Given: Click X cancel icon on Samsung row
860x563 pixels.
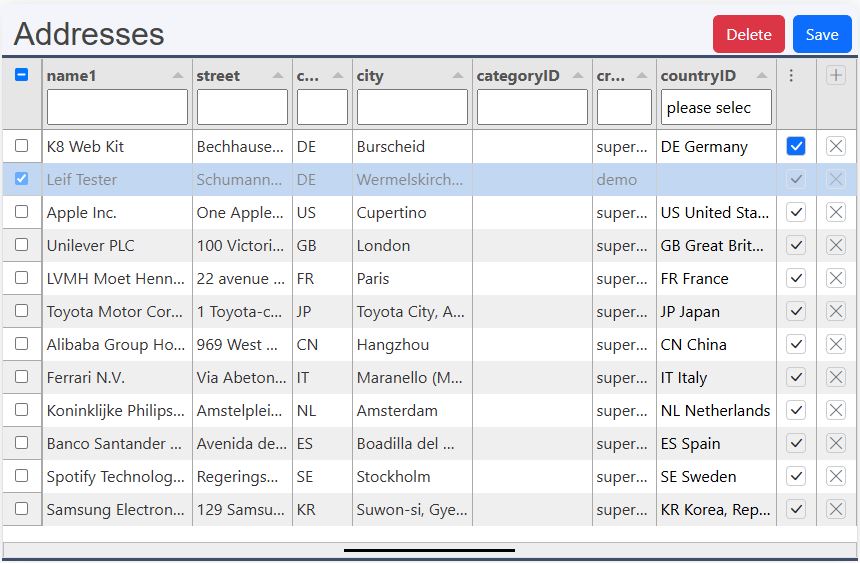Looking at the screenshot, I should (836, 509).
